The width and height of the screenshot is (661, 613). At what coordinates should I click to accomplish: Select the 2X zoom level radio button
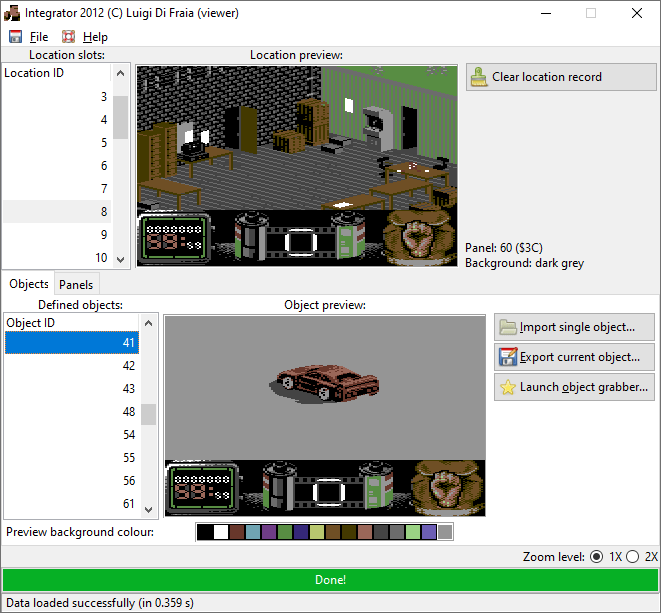pyautogui.click(x=632, y=556)
